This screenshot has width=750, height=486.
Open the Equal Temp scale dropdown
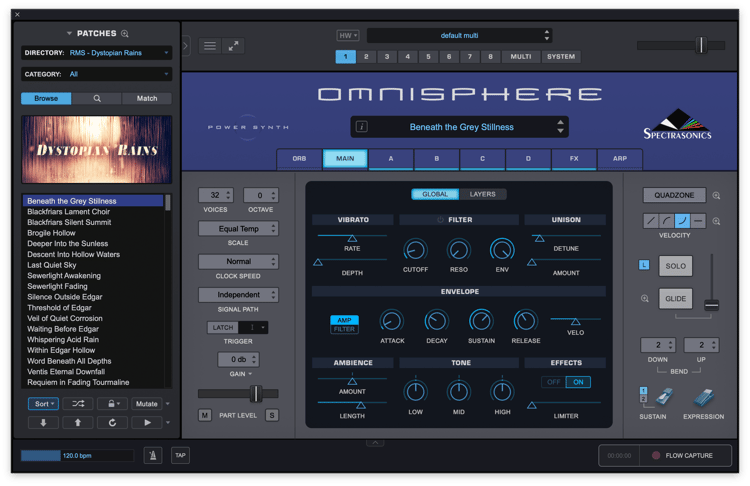coord(238,229)
